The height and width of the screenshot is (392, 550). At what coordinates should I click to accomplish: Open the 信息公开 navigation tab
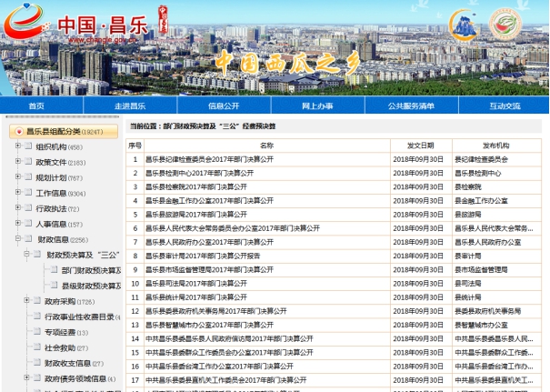pos(223,106)
